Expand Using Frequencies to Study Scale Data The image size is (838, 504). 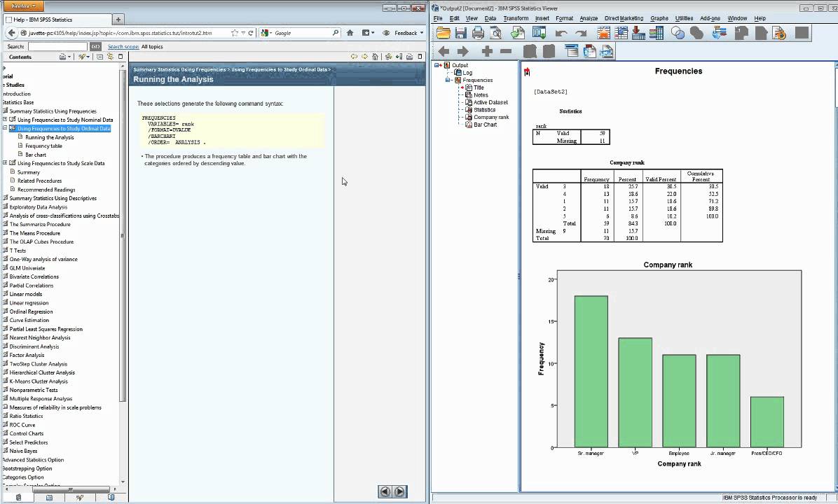pos(5,163)
